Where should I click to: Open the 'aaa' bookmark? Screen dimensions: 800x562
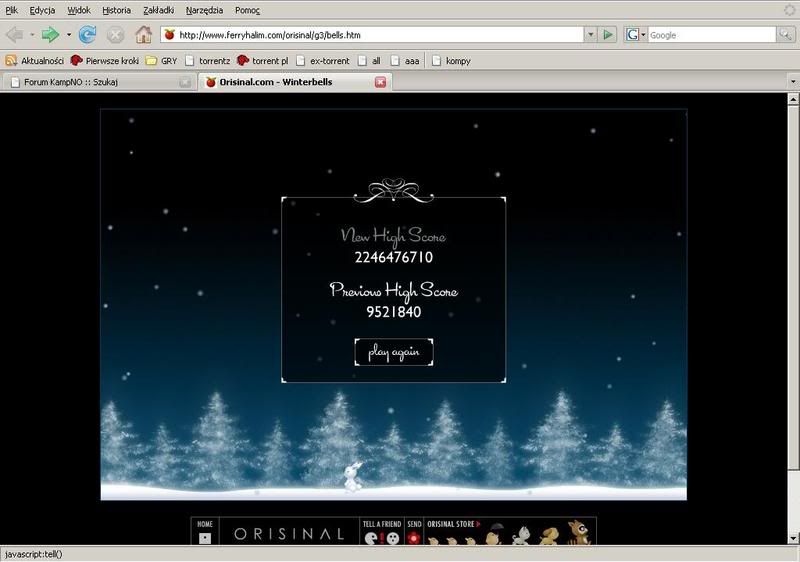tap(405, 61)
